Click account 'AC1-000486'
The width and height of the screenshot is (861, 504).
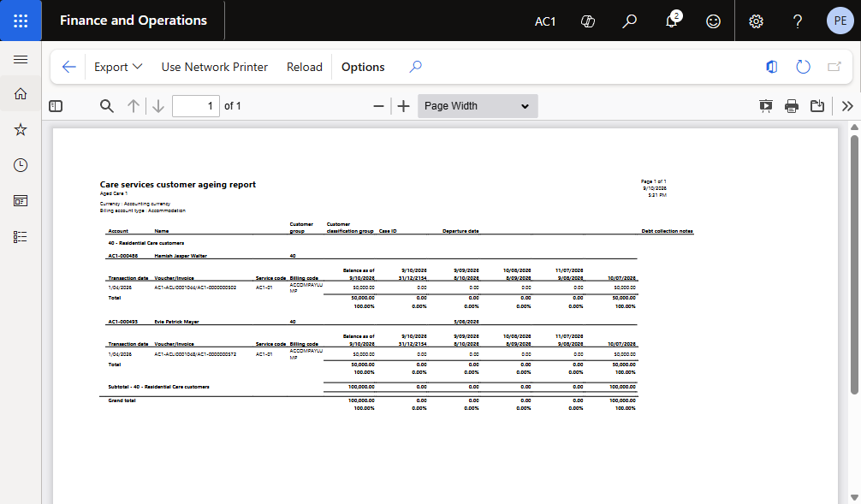click(123, 256)
